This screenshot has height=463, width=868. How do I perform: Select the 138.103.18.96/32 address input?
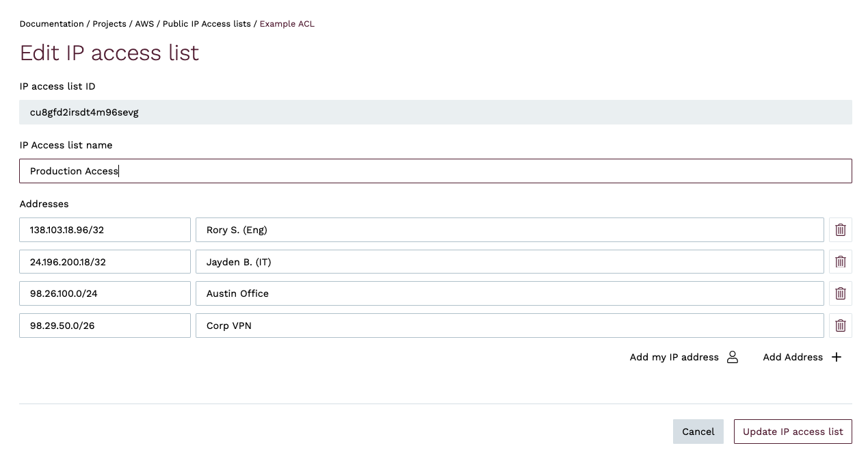pos(105,230)
